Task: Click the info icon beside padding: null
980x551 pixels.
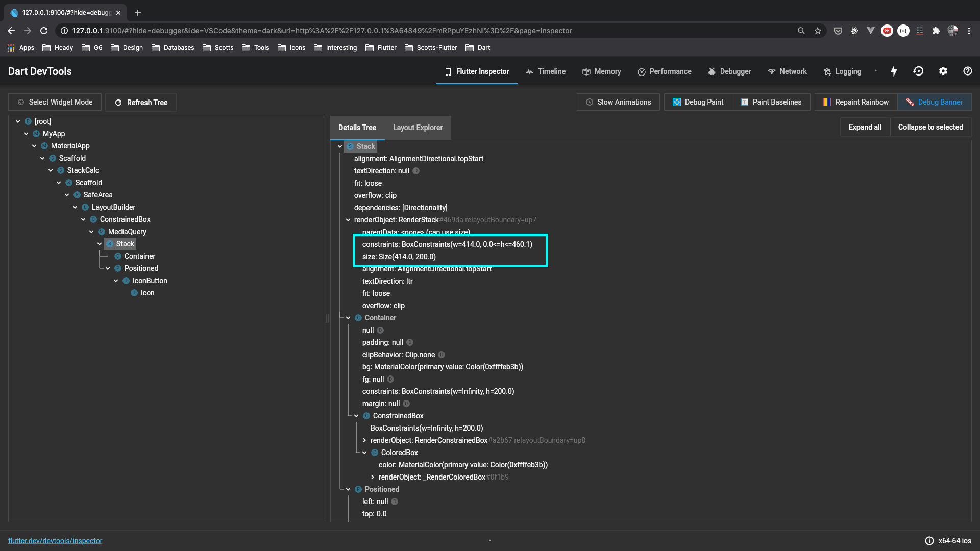Action: [410, 342]
